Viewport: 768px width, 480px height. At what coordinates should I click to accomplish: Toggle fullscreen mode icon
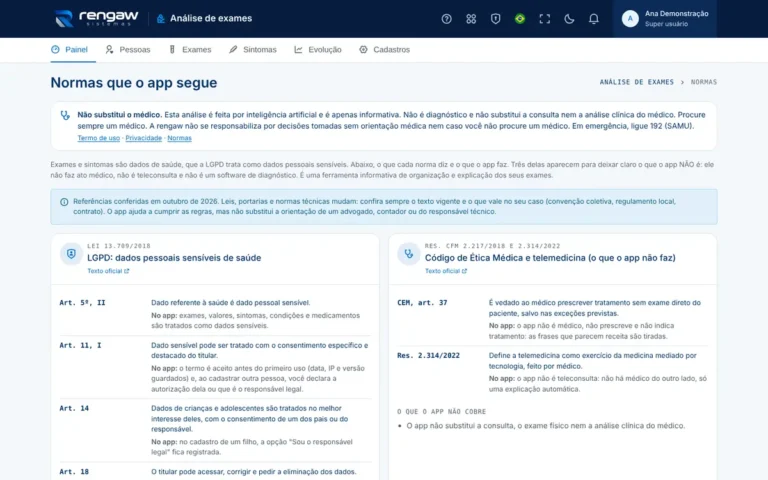[x=544, y=19]
